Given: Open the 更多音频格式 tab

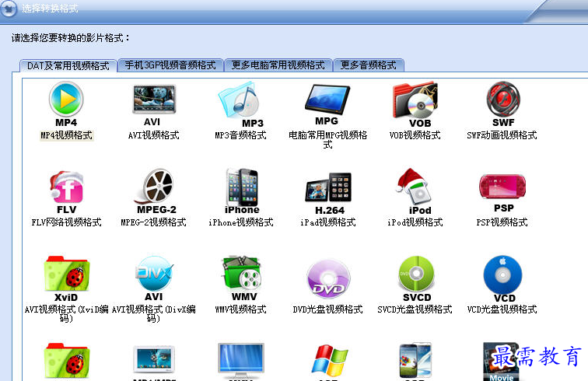Looking at the screenshot, I should 368,65.
